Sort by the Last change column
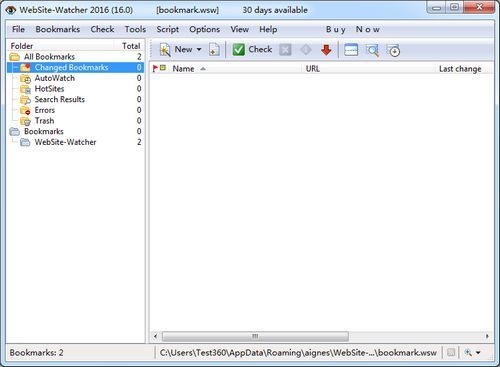Screen dimensions: 500x367 (460, 69)
